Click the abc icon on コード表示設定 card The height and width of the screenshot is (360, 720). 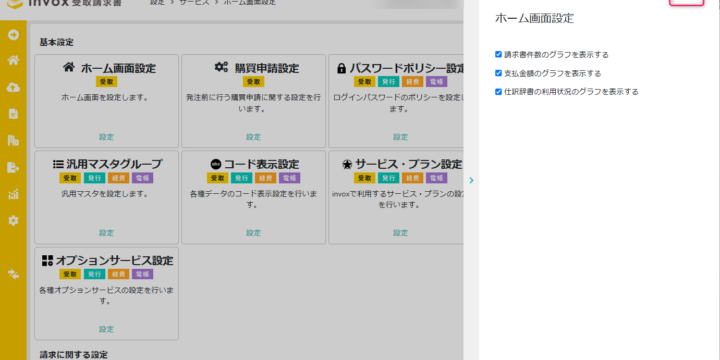tap(216, 164)
